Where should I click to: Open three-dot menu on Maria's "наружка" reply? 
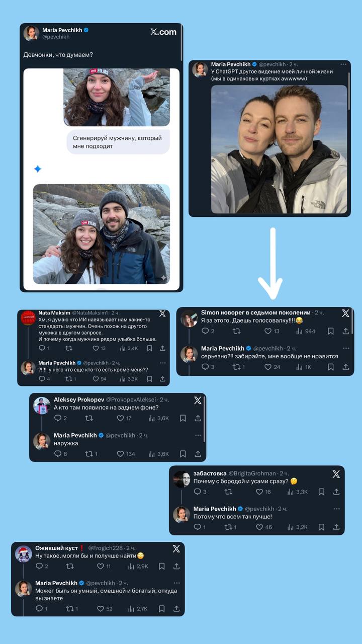pos(198,435)
